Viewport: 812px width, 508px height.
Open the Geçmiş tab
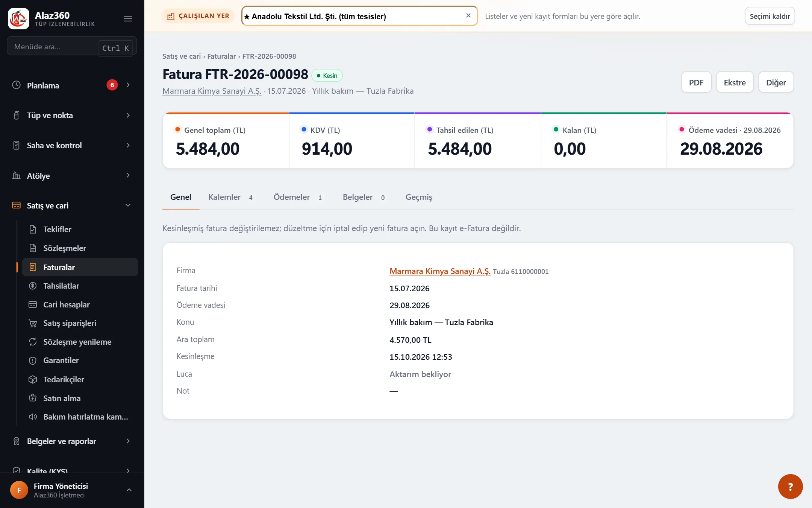click(x=419, y=197)
